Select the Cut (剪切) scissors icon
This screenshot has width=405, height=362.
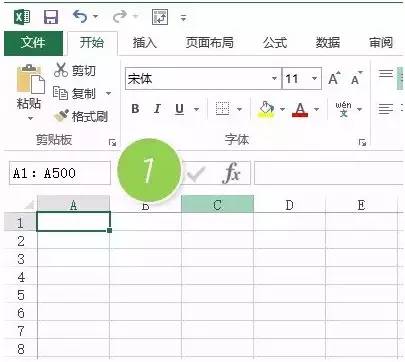click(x=61, y=70)
